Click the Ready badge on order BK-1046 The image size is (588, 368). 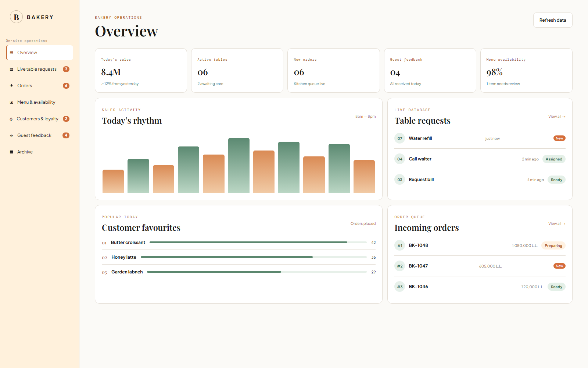556,287
